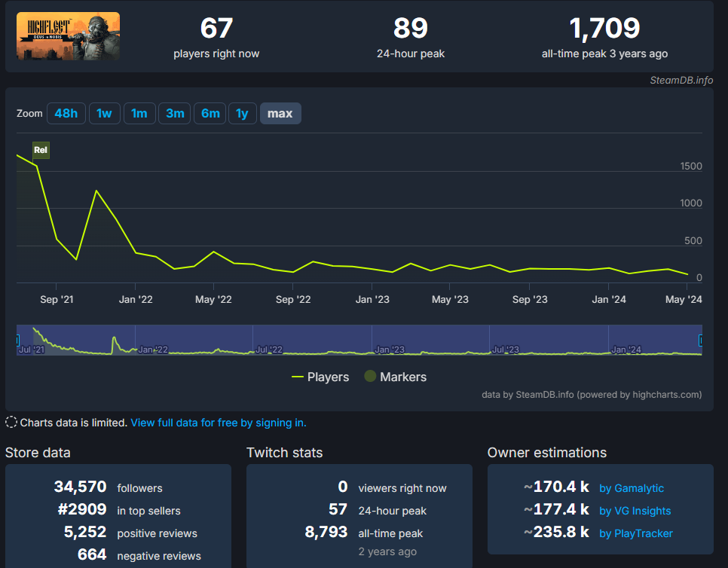
Task: Click the HighFleet game thumbnail image
Action: pos(68,36)
